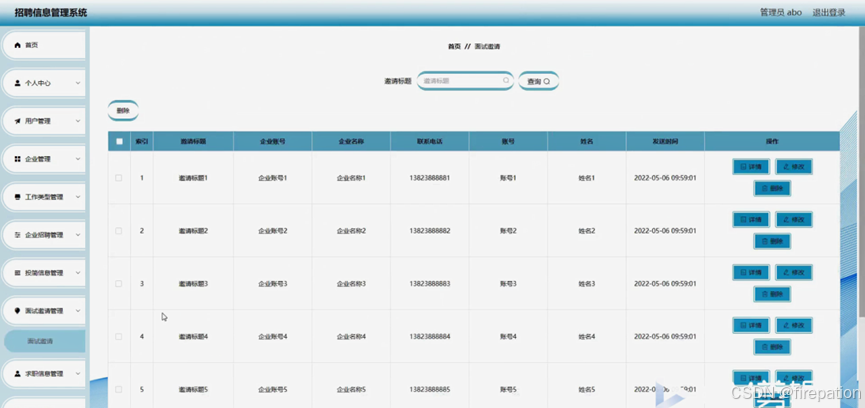865x408 pixels.
Task: Click the phone number 13823888883
Action: point(430,283)
